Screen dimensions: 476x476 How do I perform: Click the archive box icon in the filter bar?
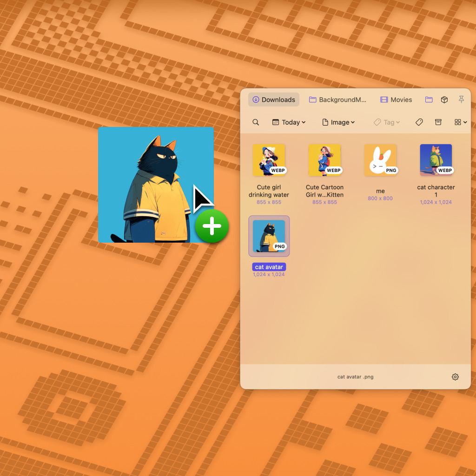(438, 122)
